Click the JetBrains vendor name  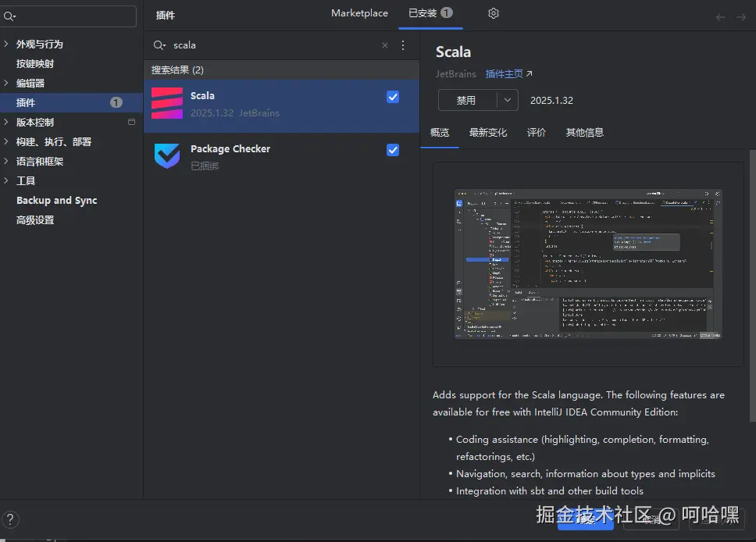click(x=455, y=73)
